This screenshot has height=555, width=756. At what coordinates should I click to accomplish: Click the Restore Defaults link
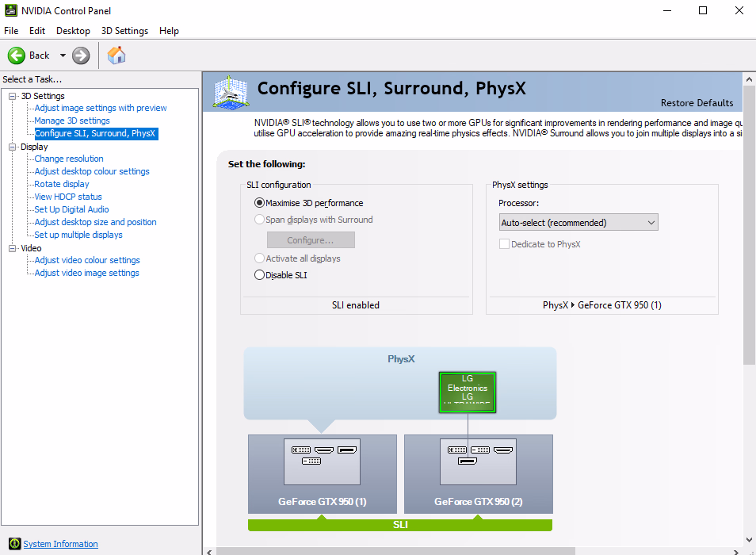[697, 103]
